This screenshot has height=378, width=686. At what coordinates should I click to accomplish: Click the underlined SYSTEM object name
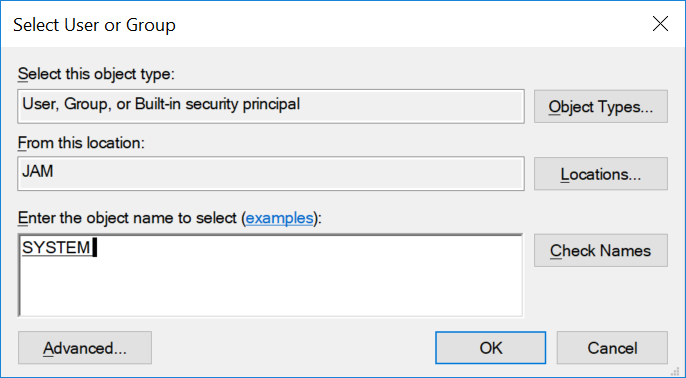(56, 248)
